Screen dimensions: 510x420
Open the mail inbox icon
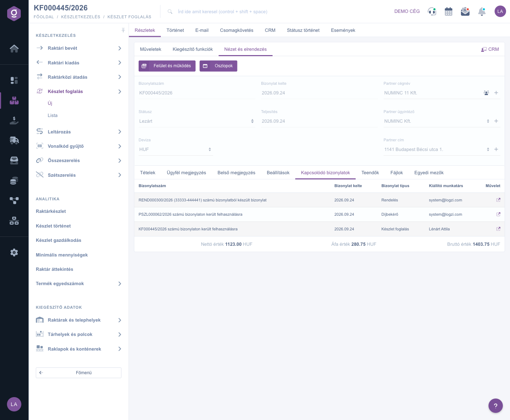point(465,11)
